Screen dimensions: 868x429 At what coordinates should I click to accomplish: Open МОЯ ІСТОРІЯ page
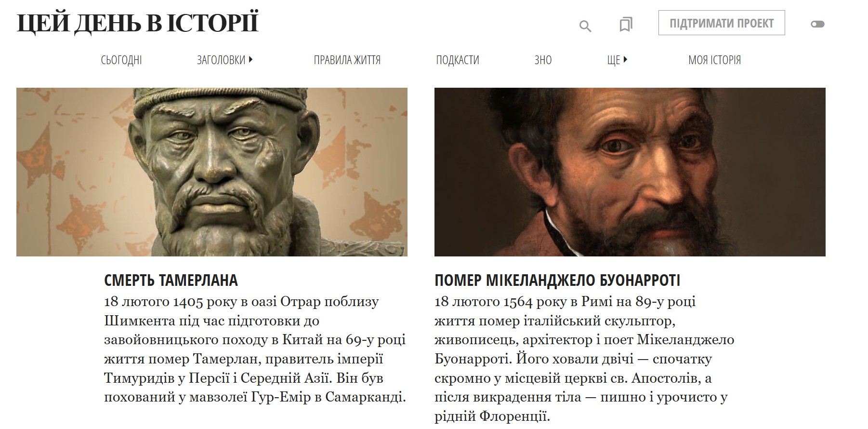coord(714,60)
